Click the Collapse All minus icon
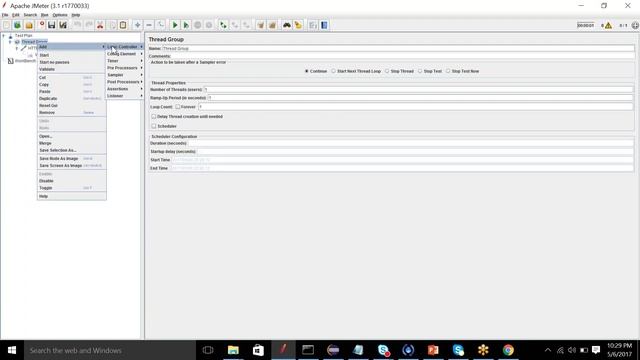This screenshot has height=360, width=640. pyautogui.click(x=149, y=25)
